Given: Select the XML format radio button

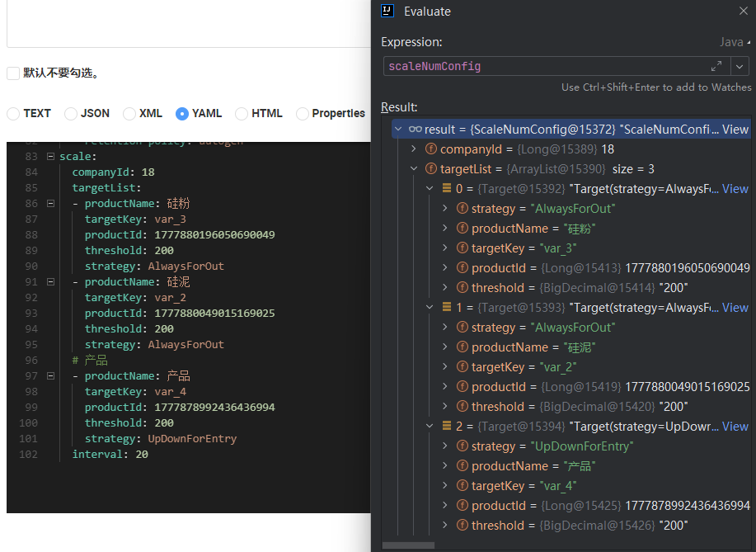Looking at the screenshot, I should [129, 113].
